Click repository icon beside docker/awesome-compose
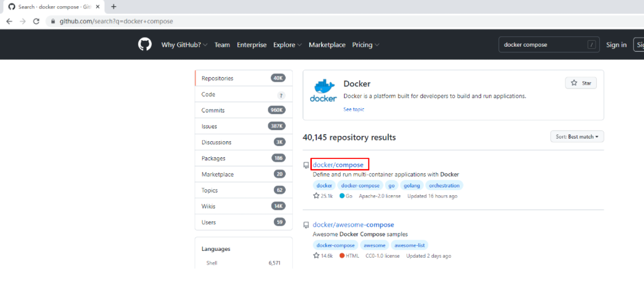 [x=306, y=225]
